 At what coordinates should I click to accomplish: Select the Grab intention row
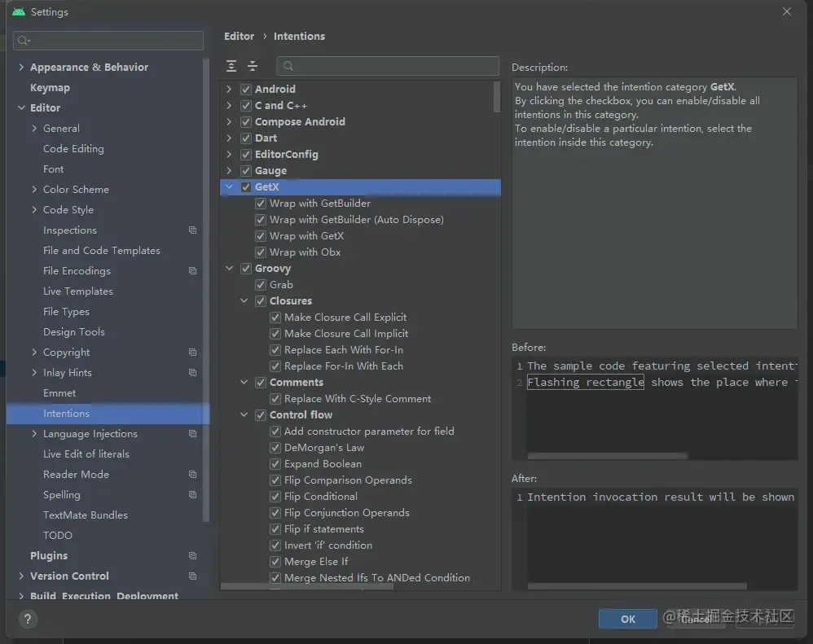281,285
